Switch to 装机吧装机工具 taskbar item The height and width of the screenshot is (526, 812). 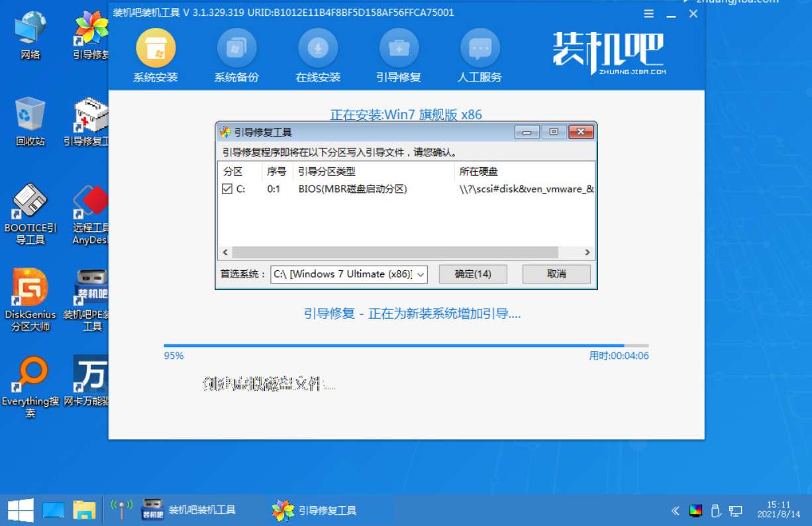point(189,510)
